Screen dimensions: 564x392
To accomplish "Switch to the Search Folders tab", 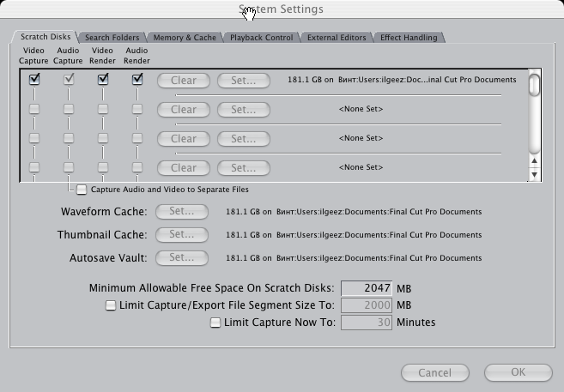I will (112, 38).
